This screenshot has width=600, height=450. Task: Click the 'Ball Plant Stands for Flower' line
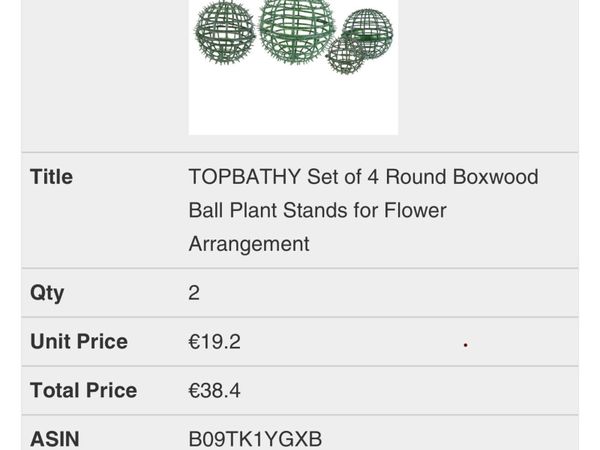[318, 210]
